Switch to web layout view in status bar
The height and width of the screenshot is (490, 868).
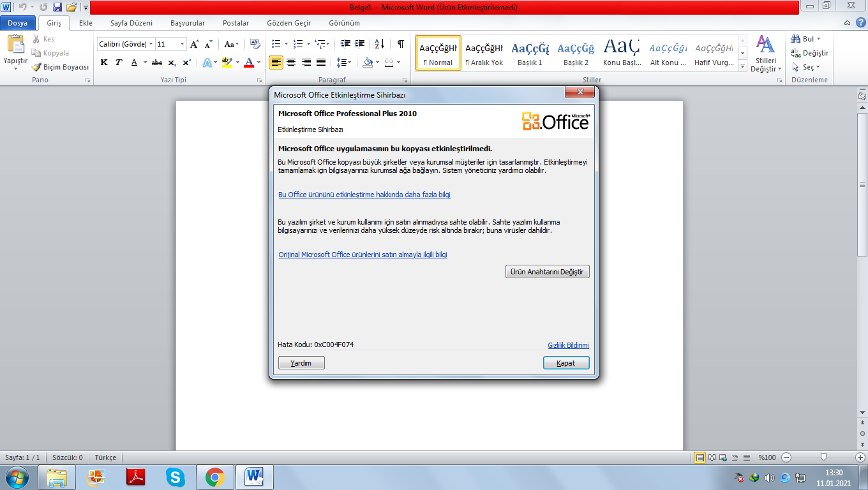click(x=723, y=457)
